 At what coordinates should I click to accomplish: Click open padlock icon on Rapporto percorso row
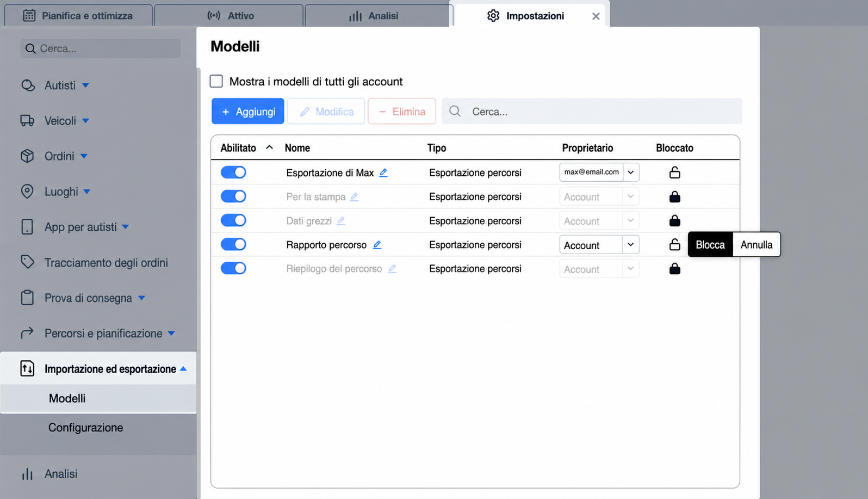point(674,245)
